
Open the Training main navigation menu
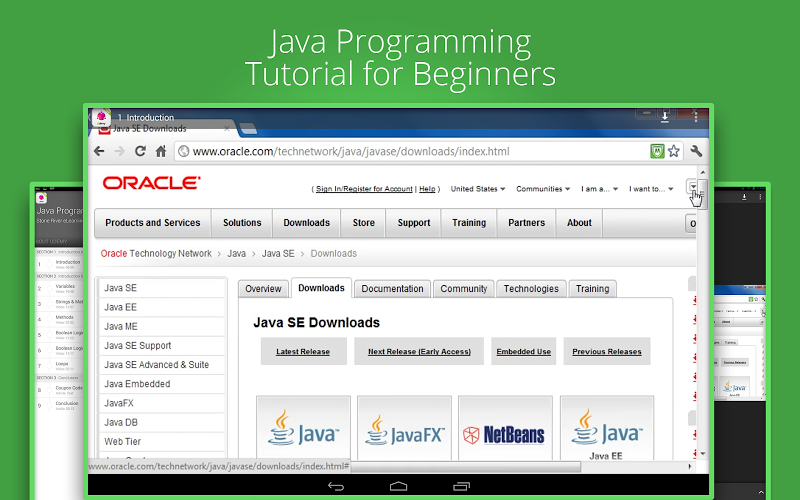pos(469,223)
